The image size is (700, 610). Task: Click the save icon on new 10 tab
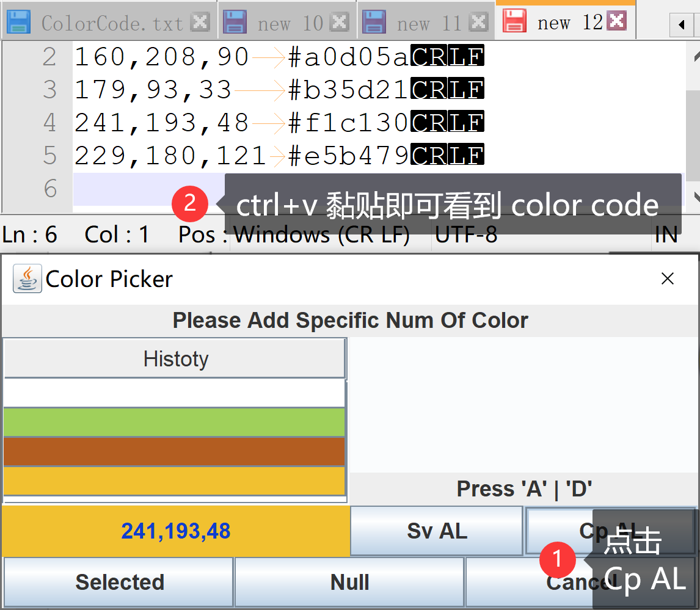click(x=235, y=22)
